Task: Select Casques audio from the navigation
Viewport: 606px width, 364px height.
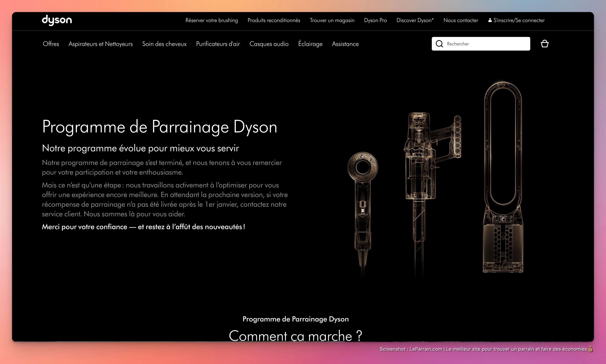Action: (x=269, y=44)
